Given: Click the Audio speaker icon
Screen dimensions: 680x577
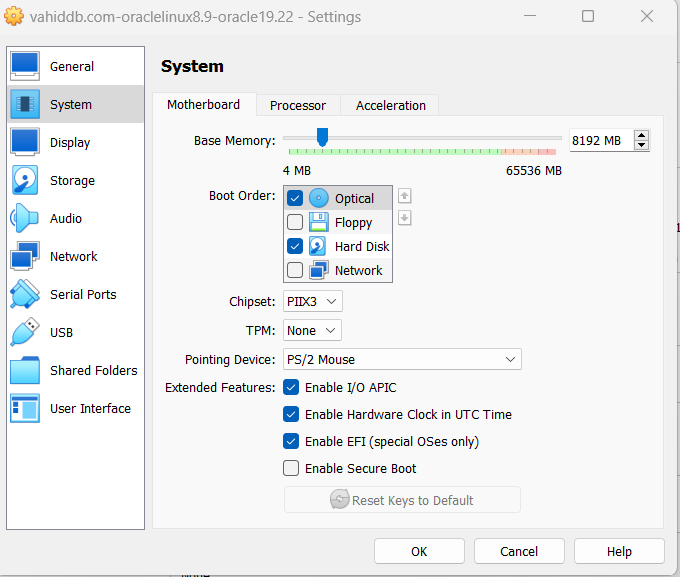Looking at the screenshot, I should [x=25, y=218].
